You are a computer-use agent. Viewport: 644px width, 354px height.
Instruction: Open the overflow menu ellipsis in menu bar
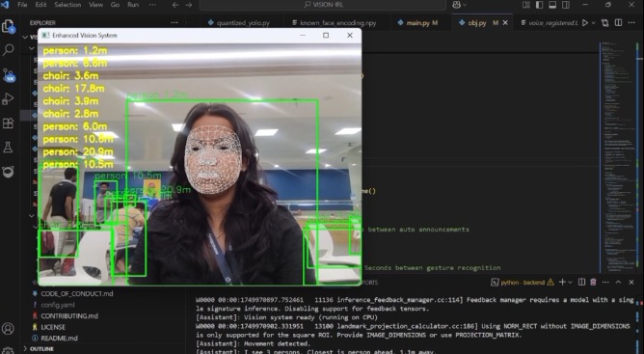[x=152, y=5]
